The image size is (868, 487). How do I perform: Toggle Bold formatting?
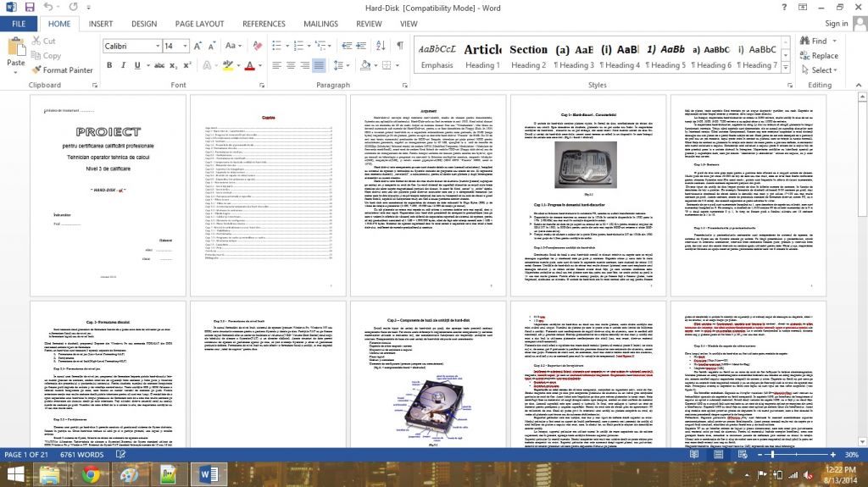click(x=109, y=65)
